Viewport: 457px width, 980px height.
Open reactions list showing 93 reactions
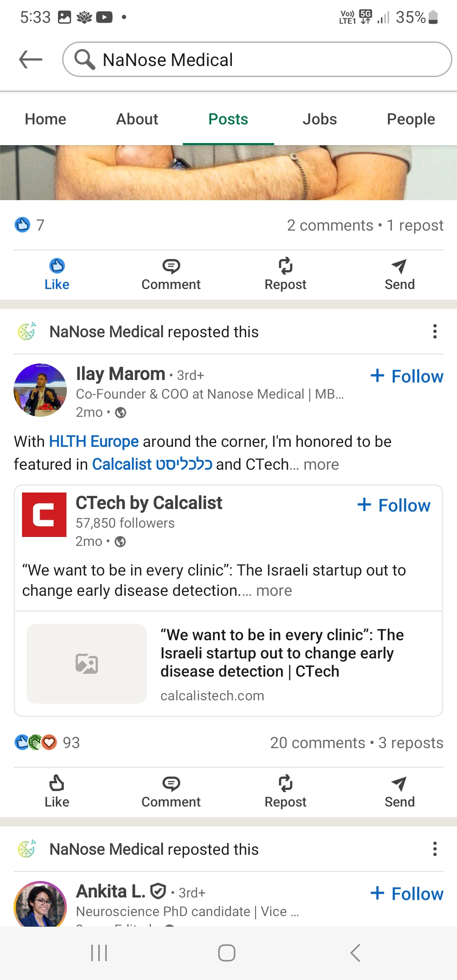coord(47,743)
